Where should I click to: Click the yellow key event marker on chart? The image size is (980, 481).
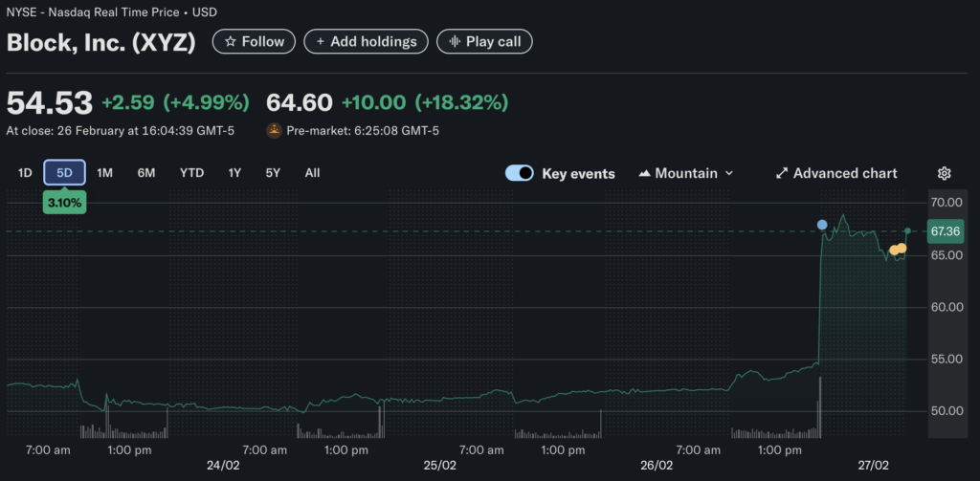pyautogui.click(x=898, y=250)
